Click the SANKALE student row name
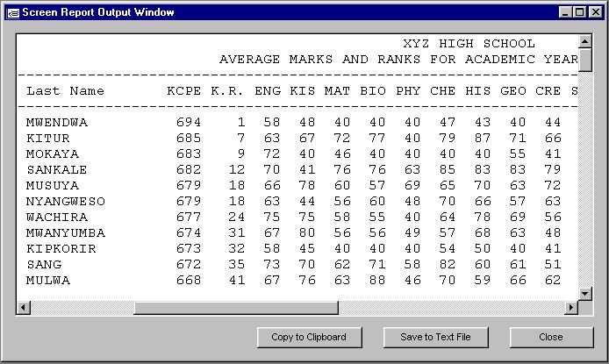 (x=57, y=169)
